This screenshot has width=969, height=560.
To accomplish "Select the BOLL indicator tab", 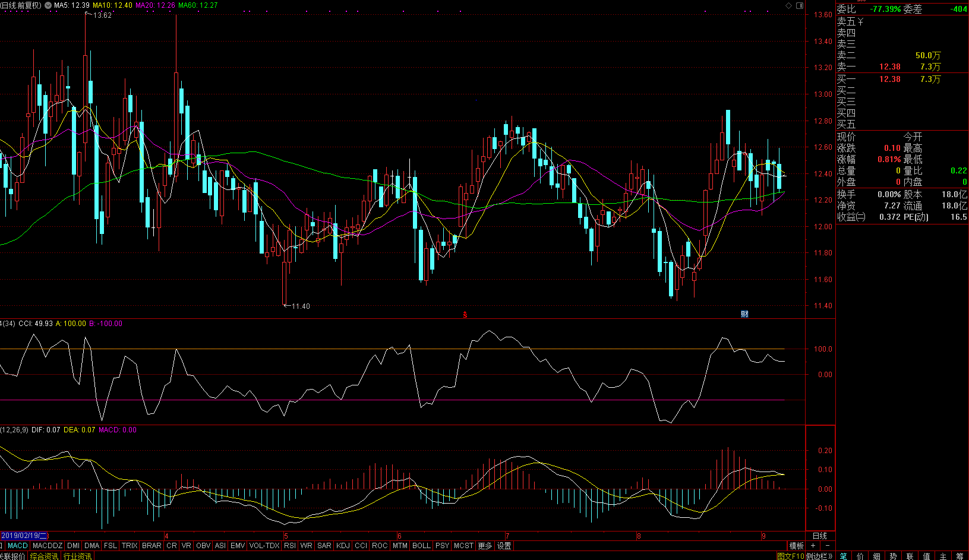I will coord(421,546).
